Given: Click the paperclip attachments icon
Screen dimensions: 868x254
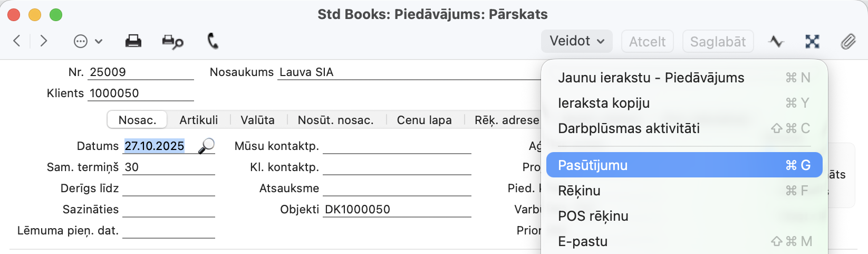Looking at the screenshot, I should 848,41.
